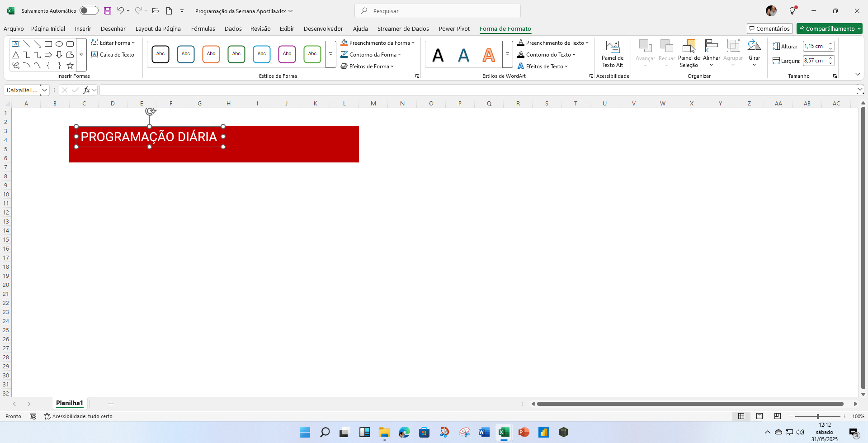Image resolution: width=868 pixels, height=443 pixels.
Task: Click the Pesquisar search box
Action: click(438, 11)
